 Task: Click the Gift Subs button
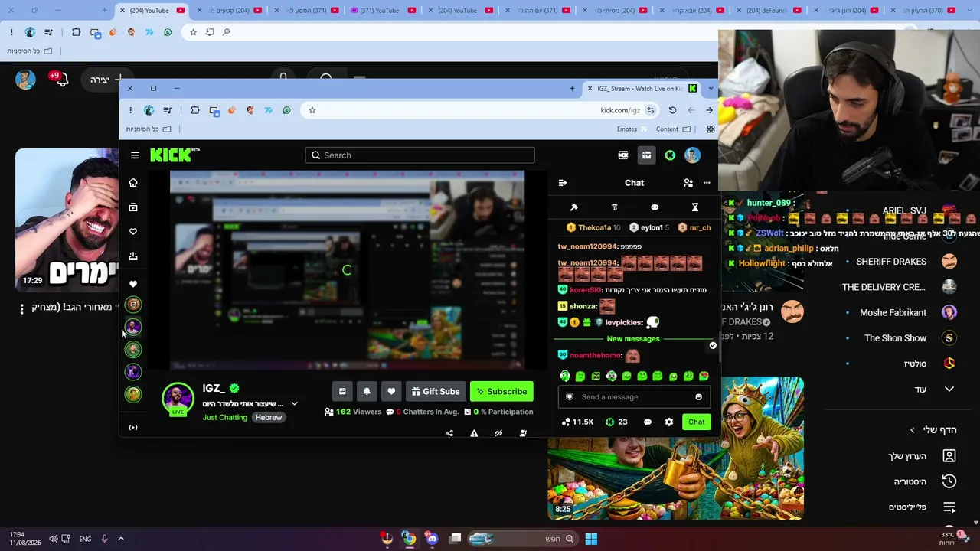pyautogui.click(x=436, y=391)
